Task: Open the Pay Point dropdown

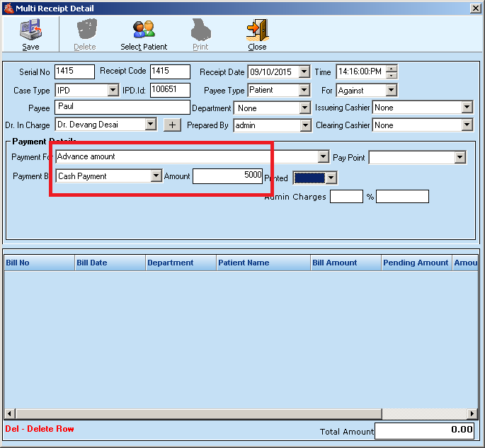Action: click(460, 157)
